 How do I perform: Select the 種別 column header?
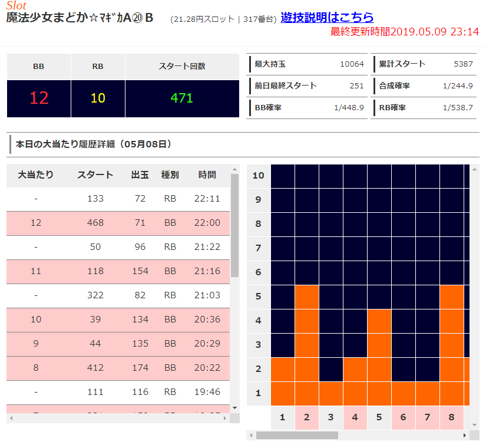tap(170, 175)
